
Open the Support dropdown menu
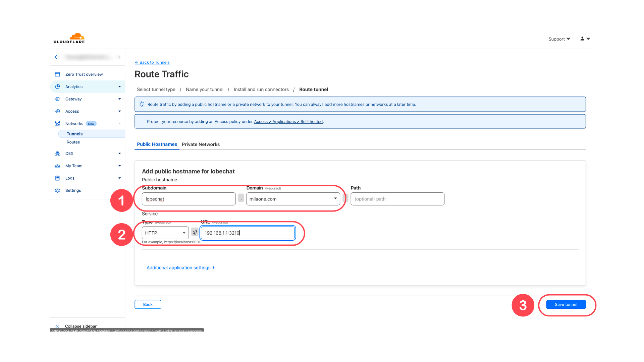click(x=559, y=39)
